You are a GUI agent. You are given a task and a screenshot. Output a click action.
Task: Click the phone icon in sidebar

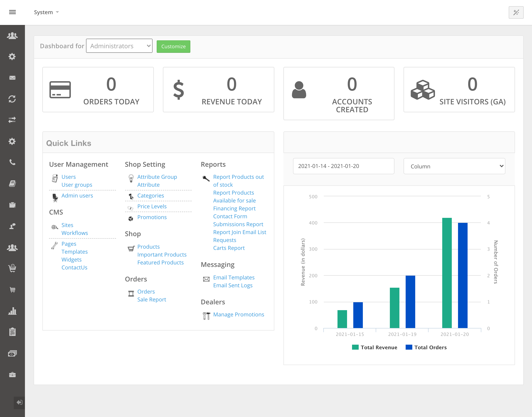(x=12, y=162)
